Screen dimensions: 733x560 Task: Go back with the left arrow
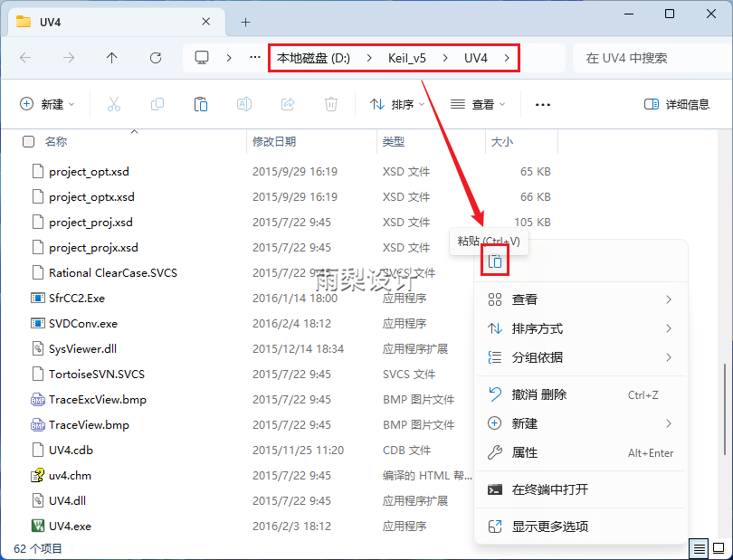tap(25, 58)
